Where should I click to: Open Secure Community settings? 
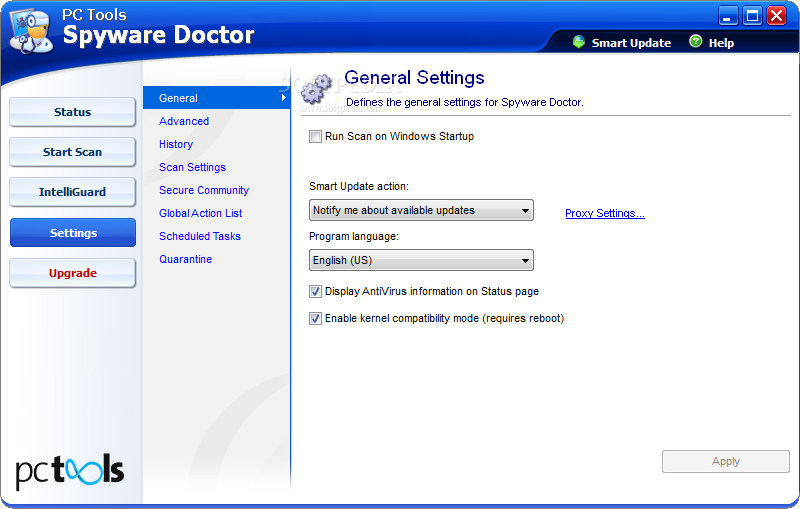(204, 190)
